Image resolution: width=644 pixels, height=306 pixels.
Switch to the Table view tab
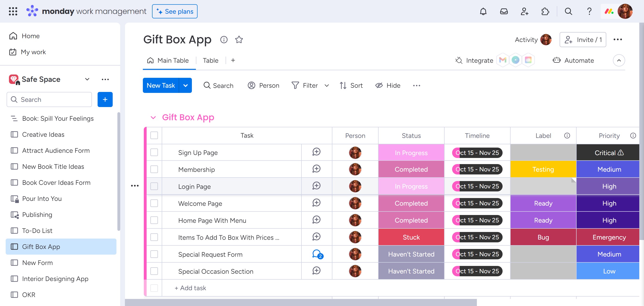[211, 61]
